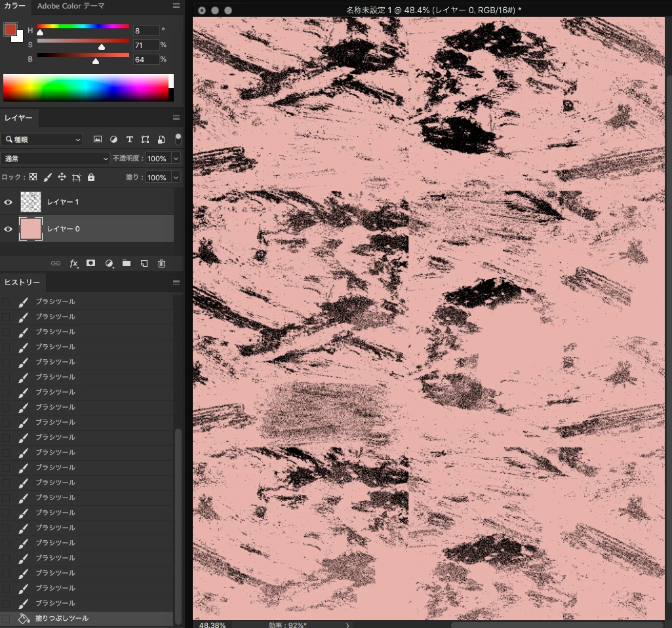Pick a color from the spectrum ramp
The image size is (672, 628).
(86, 87)
